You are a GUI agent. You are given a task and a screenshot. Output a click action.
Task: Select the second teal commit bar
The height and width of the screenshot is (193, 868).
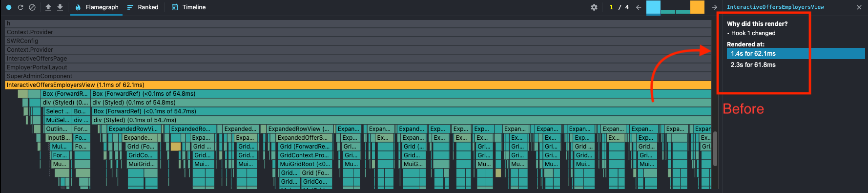[668, 11]
